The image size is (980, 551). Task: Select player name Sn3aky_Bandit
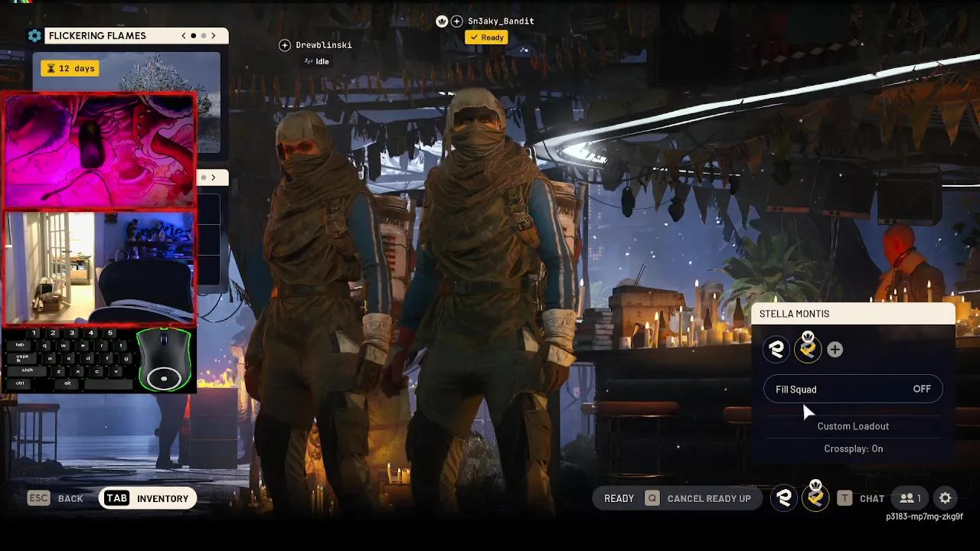click(501, 21)
